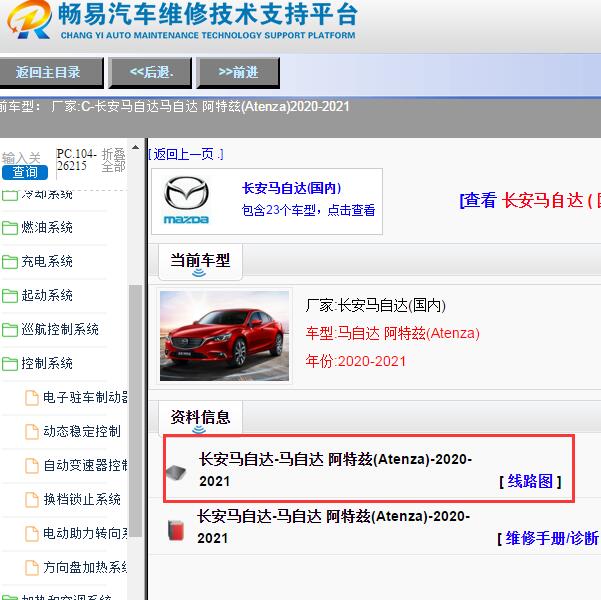Select the 资料信息 tab
601x600 pixels.
tap(200, 417)
